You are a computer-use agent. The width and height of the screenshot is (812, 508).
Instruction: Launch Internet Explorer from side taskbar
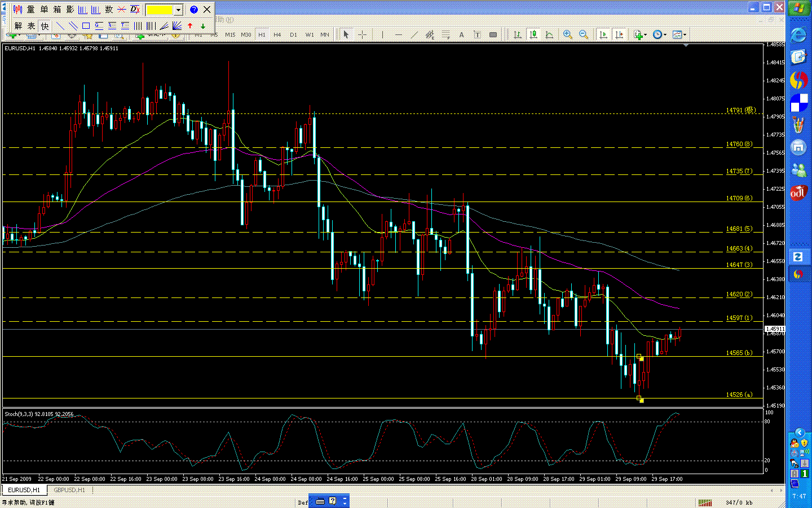tap(798, 35)
